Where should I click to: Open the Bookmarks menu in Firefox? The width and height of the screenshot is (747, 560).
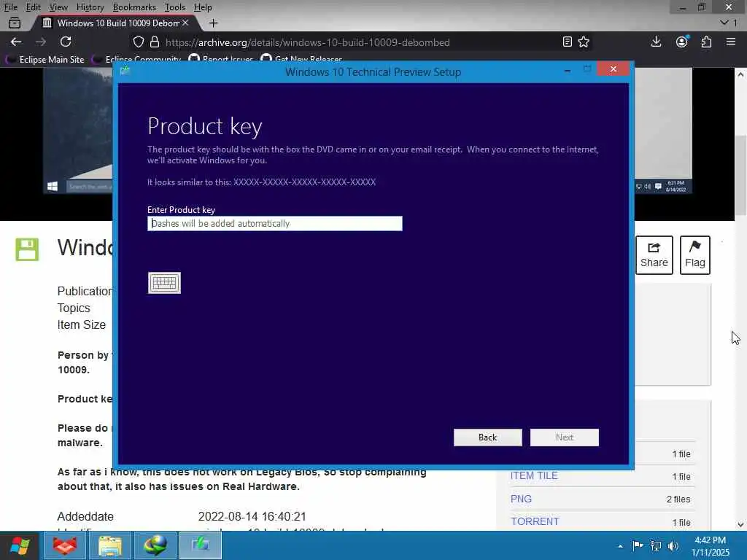pos(134,7)
